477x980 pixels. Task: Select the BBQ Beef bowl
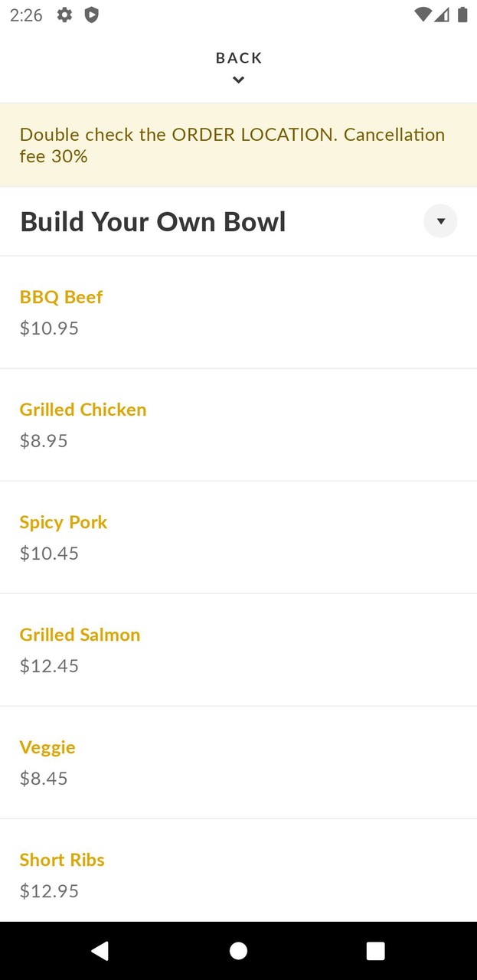(61, 297)
